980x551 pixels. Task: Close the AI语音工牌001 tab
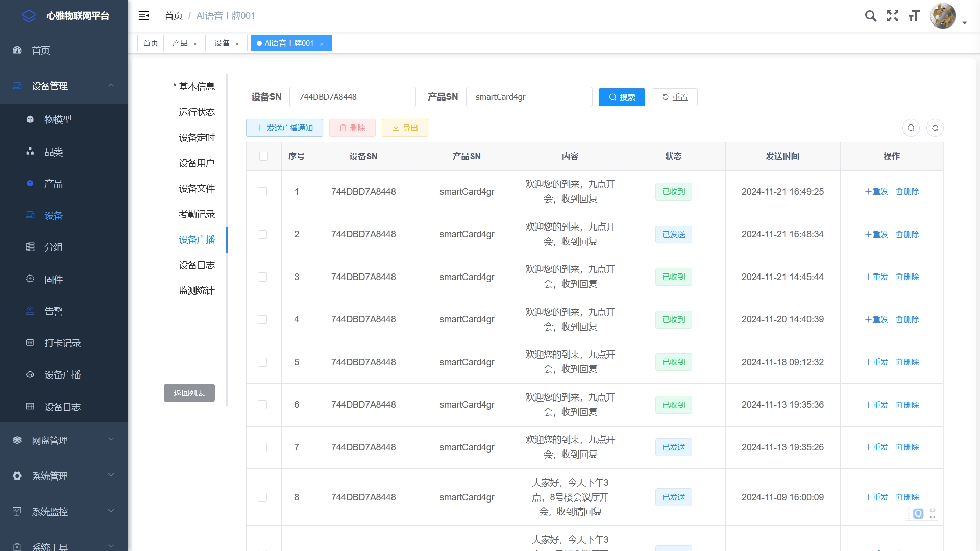pos(322,44)
